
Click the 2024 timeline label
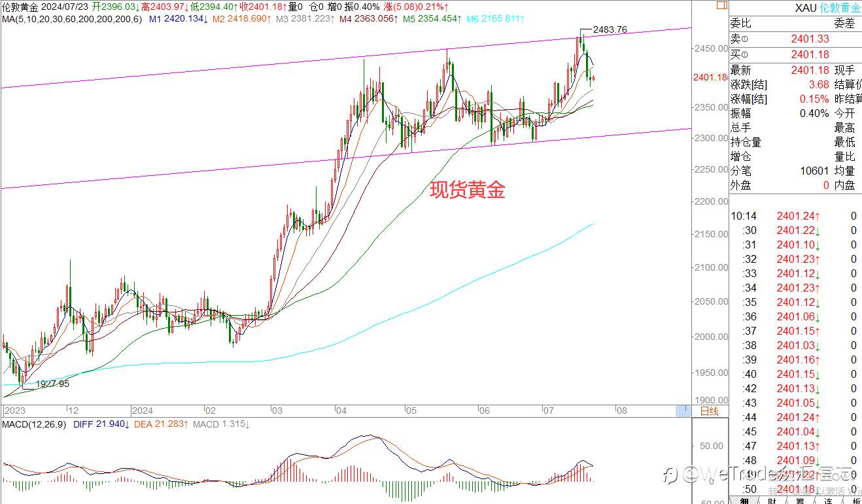(x=142, y=411)
